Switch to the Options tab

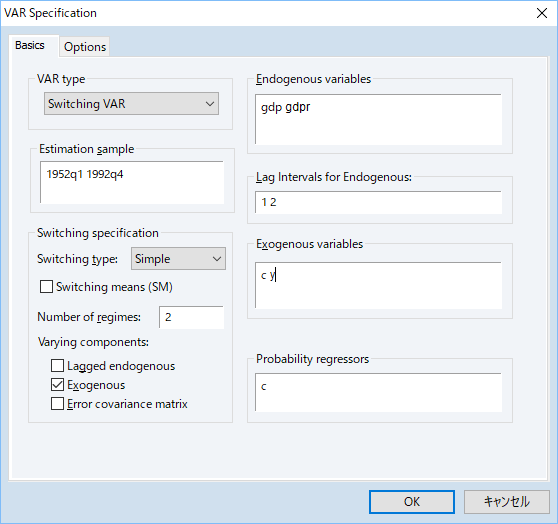click(85, 47)
